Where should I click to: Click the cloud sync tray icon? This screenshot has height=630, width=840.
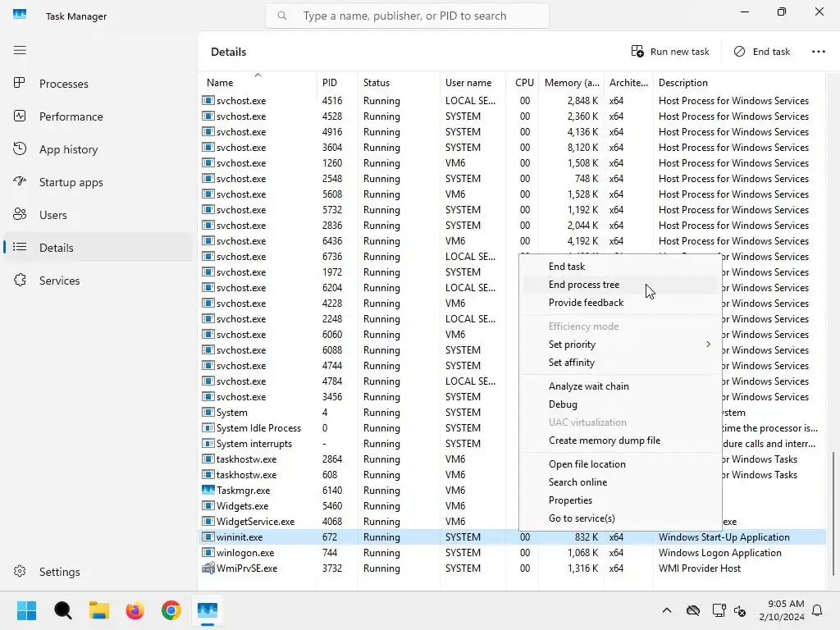point(692,610)
